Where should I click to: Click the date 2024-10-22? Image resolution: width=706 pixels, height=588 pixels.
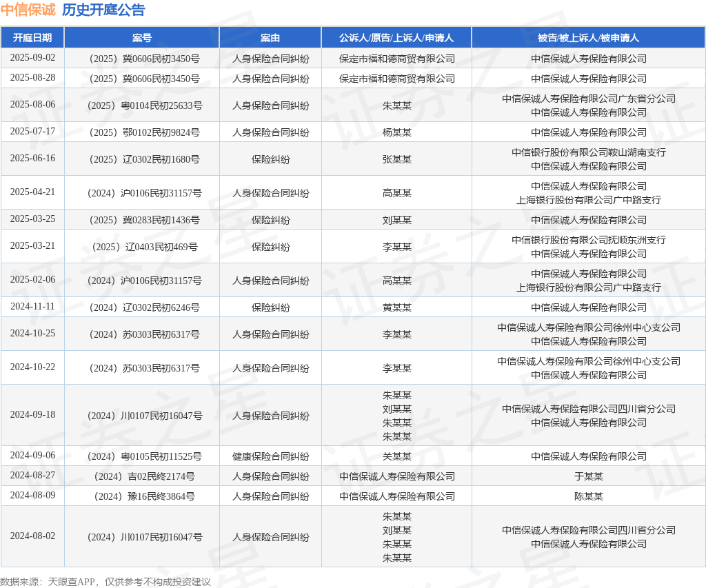tap(32, 367)
